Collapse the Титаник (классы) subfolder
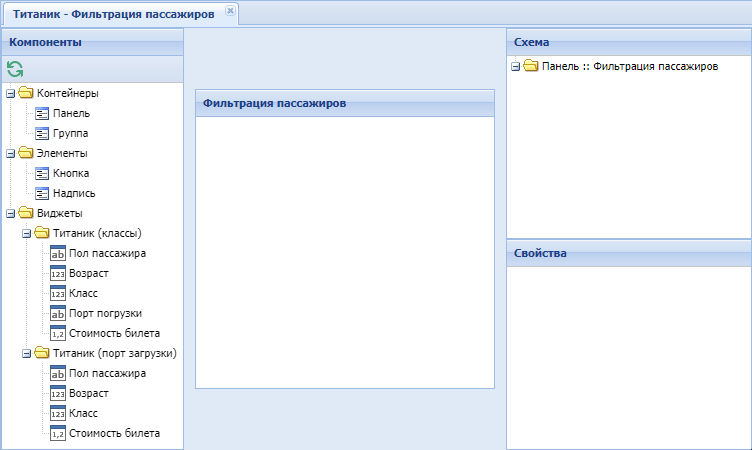The width and height of the screenshot is (752, 450). (26, 234)
